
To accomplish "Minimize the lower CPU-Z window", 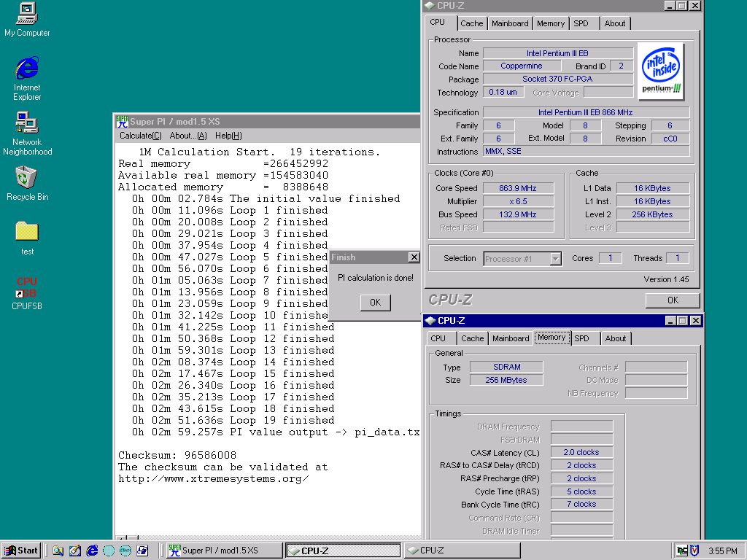I will pos(670,321).
